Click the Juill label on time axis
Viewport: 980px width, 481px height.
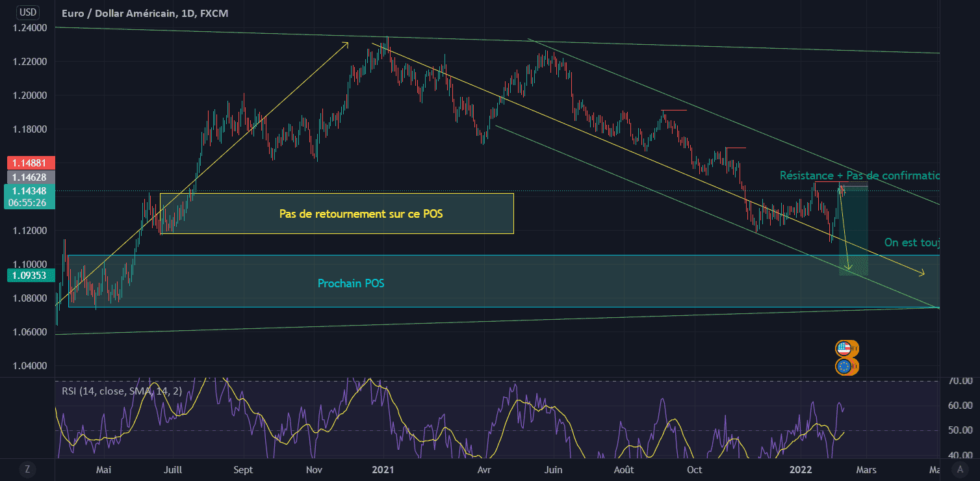click(173, 469)
